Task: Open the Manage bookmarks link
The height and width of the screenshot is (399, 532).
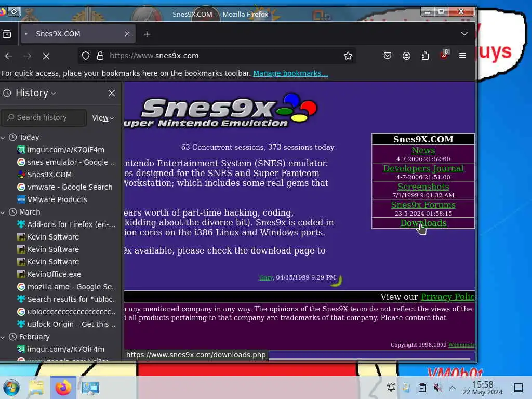Action: 290,73
